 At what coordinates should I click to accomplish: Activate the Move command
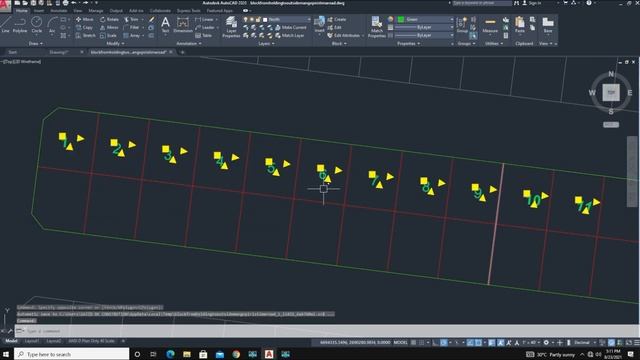(84, 19)
